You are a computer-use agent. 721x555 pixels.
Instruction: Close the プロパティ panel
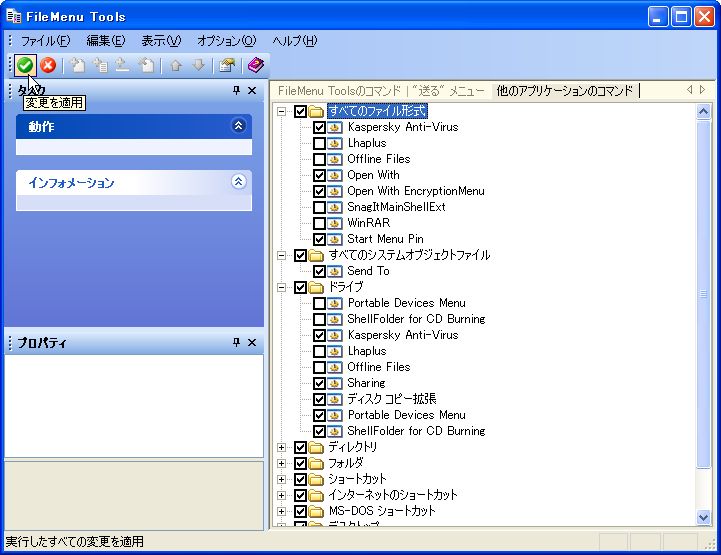pyautogui.click(x=252, y=342)
